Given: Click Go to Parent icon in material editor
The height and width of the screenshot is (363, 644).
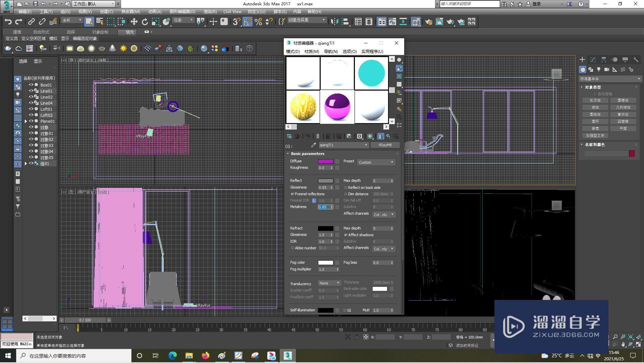Looking at the screenshot, I should 388,136.
